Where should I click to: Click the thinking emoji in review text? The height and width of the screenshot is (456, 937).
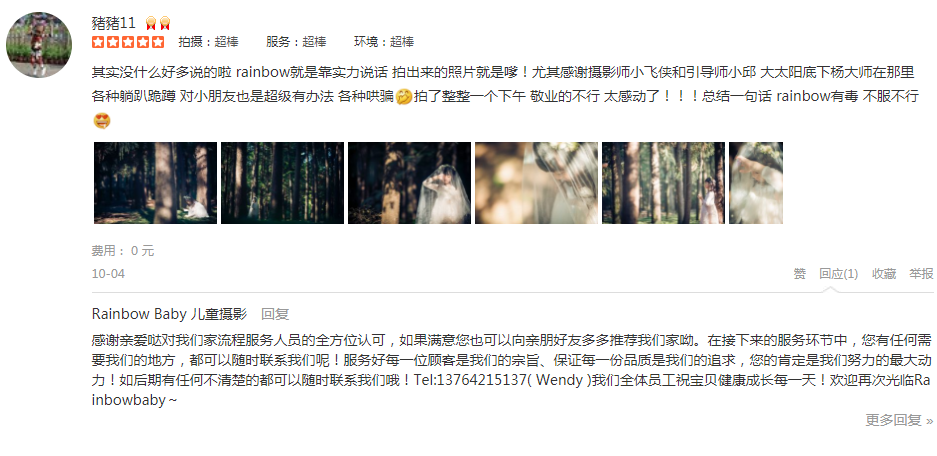pos(404,96)
